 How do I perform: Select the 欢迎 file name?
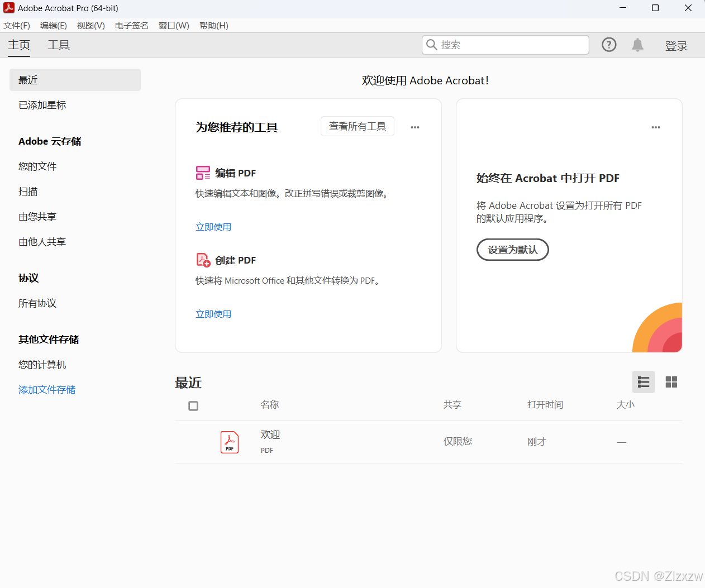(x=270, y=434)
